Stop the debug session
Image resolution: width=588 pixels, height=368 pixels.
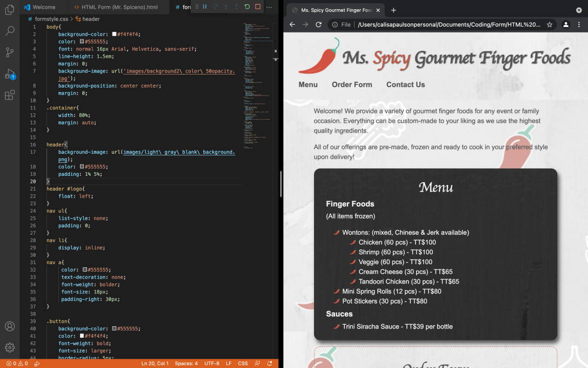tap(258, 7)
